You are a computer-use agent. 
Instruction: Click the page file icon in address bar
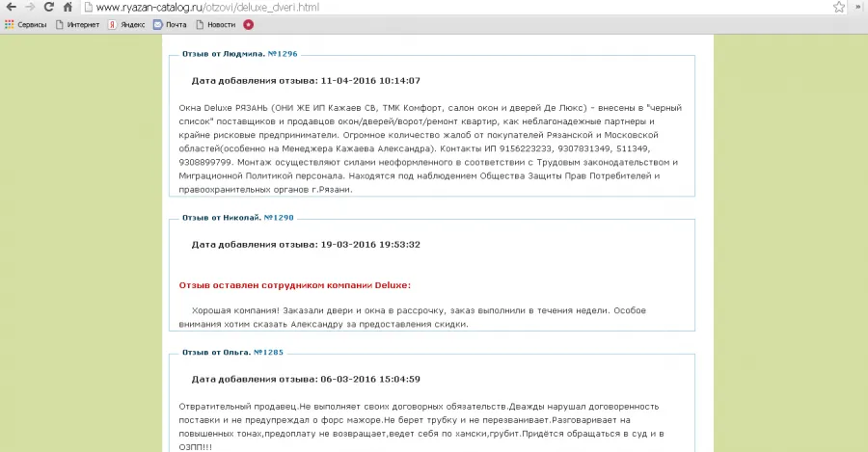88,7
